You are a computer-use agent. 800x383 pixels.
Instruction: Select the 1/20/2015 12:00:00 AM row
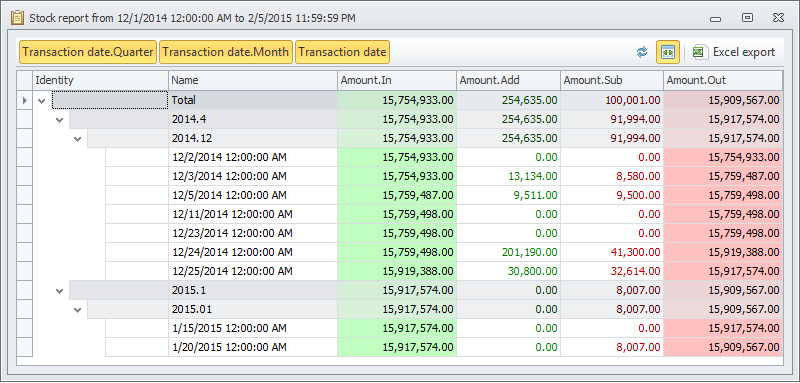[399, 347]
